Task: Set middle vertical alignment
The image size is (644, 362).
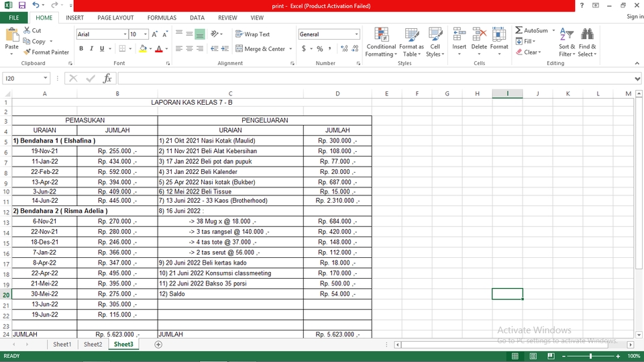Action: 189,34
